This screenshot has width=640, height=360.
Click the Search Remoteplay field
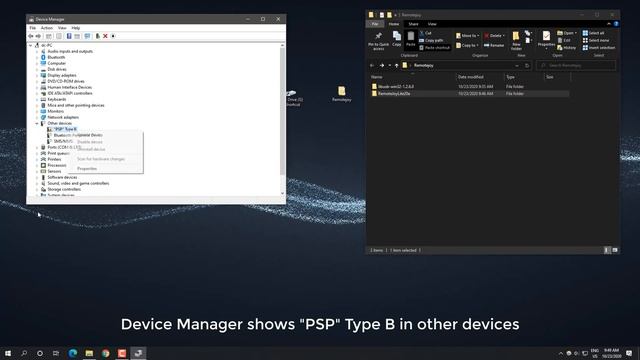click(576, 65)
